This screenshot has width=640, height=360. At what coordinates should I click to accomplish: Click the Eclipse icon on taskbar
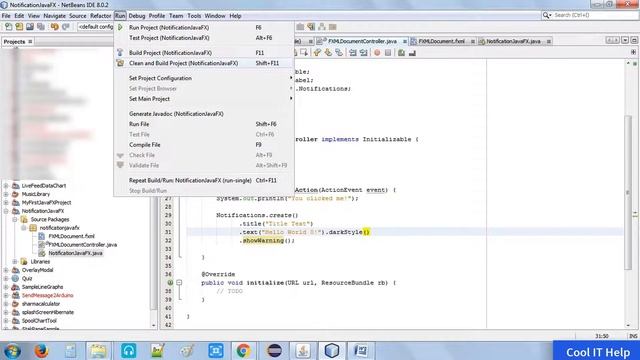click(x=274, y=351)
